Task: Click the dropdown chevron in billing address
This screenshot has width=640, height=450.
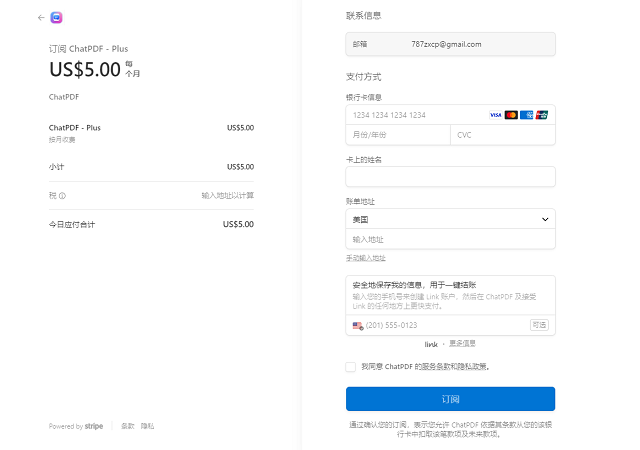Action: (x=545, y=219)
